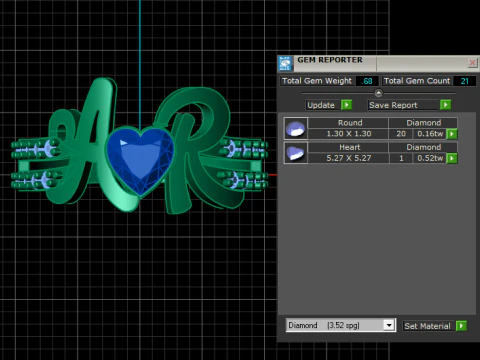Click the green arrow on the Heart diamond row
Viewport: 480px width, 360px height.
click(452, 158)
